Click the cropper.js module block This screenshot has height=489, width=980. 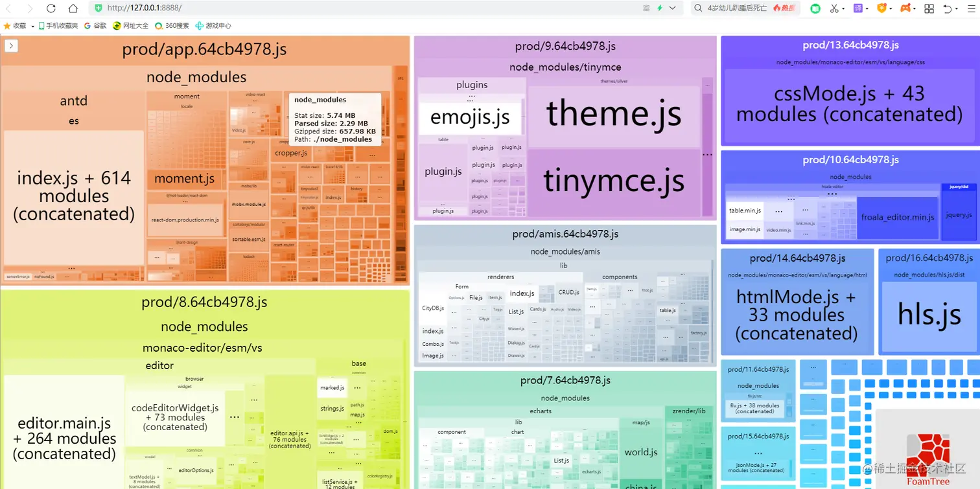[290, 153]
